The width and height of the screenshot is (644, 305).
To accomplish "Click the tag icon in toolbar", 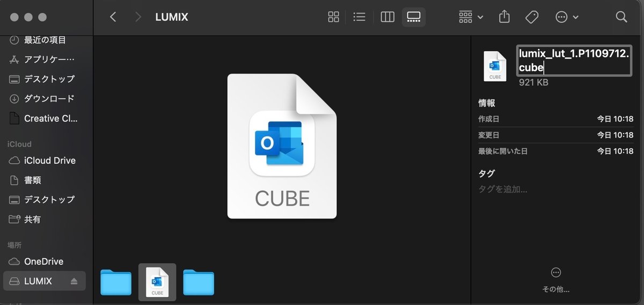I will 532,17.
